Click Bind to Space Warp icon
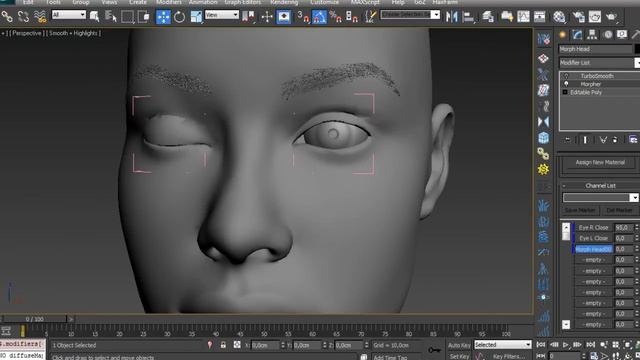Screen dimensions: 640x360 40,17
